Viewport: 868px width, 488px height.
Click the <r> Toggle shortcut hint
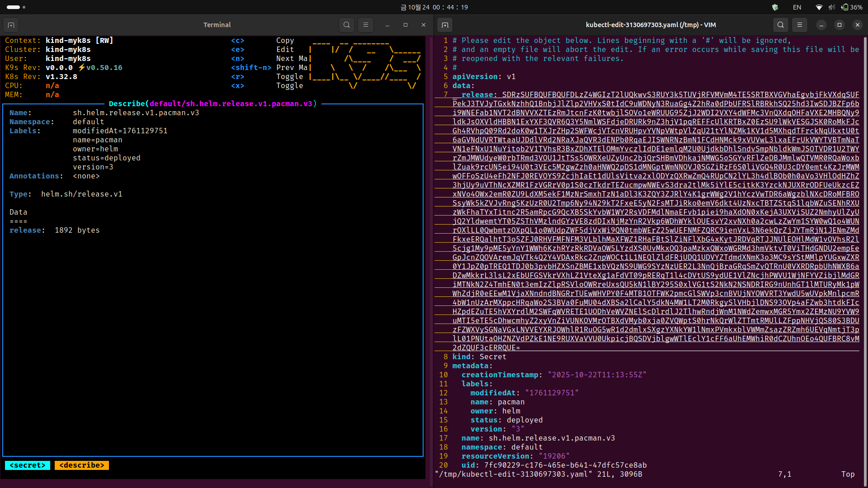point(267,77)
